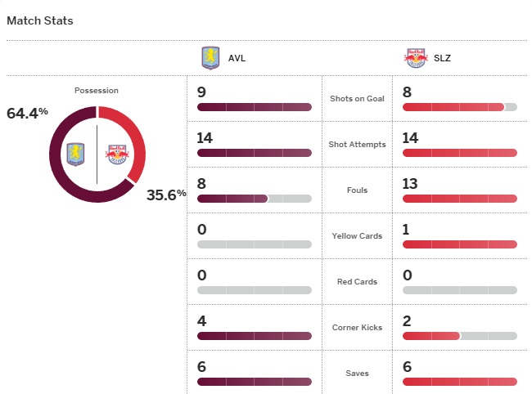Click SLZ's Corner Kicks progress bar

[459, 336]
